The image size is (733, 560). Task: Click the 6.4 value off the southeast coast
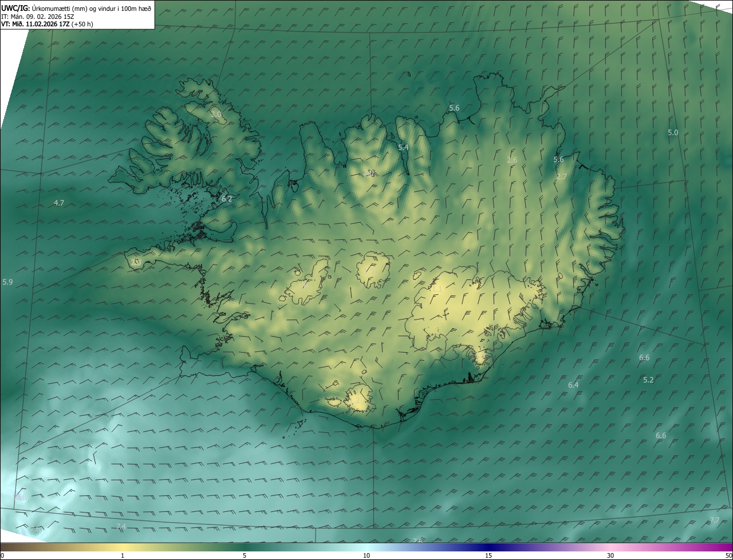point(573,385)
